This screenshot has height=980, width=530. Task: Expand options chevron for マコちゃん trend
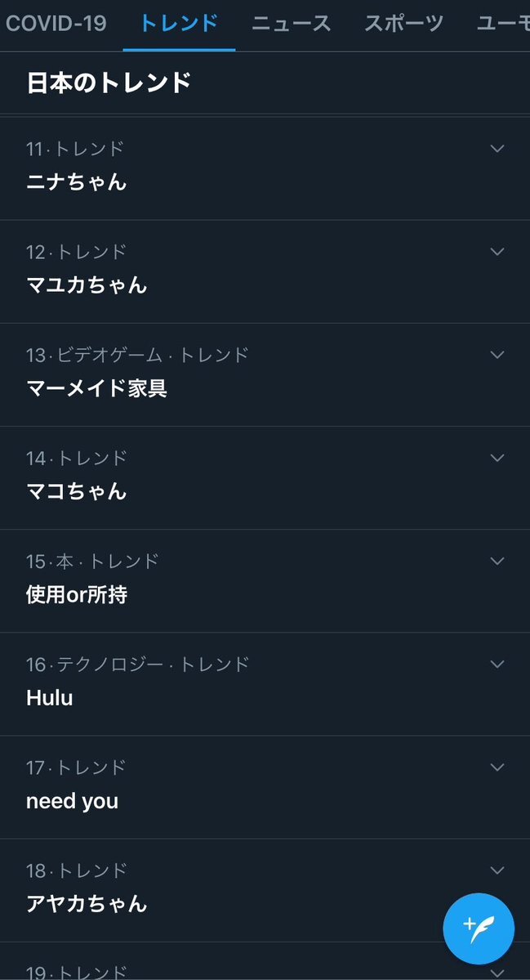click(x=497, y=459)
